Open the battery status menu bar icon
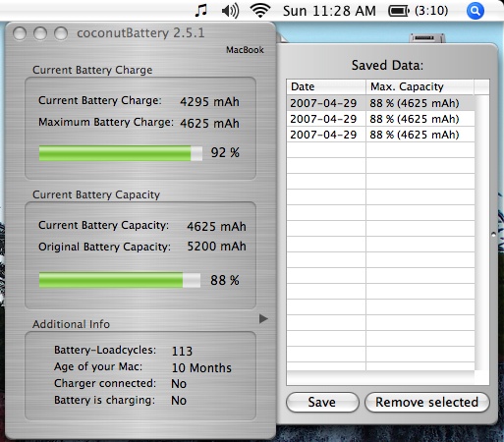 tap(399, 11)
